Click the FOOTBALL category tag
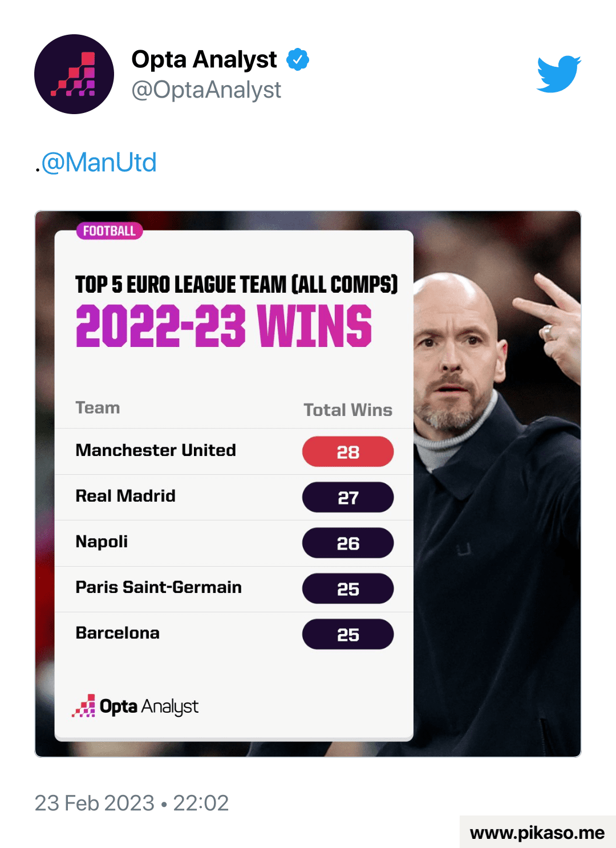Image resolution: width=616 pixels, height=848 pixels. tap(109, 231)
